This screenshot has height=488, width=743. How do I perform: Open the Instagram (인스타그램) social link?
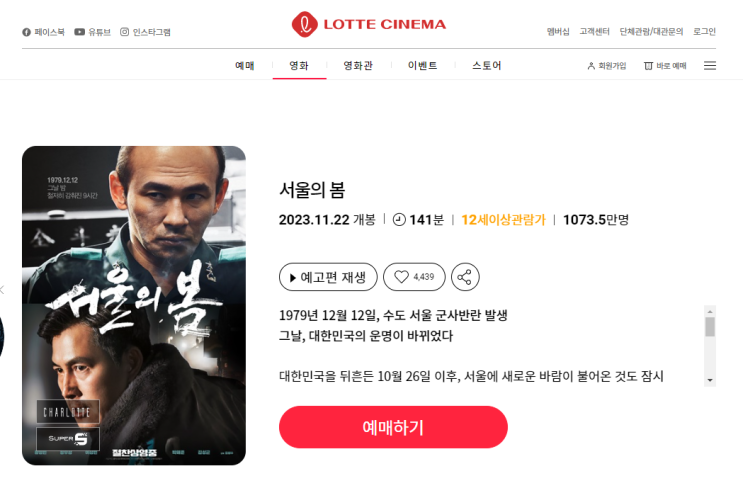[145, 32]
